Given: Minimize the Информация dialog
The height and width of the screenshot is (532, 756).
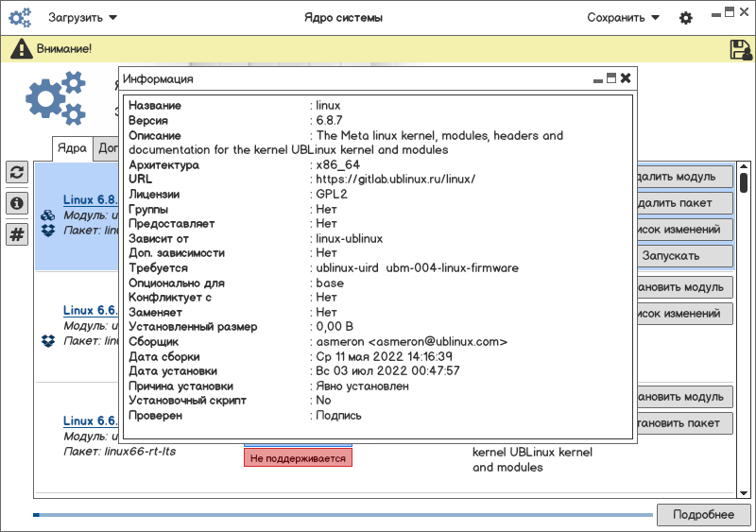Looking at the screenshot, I should [x=598, y=80].
